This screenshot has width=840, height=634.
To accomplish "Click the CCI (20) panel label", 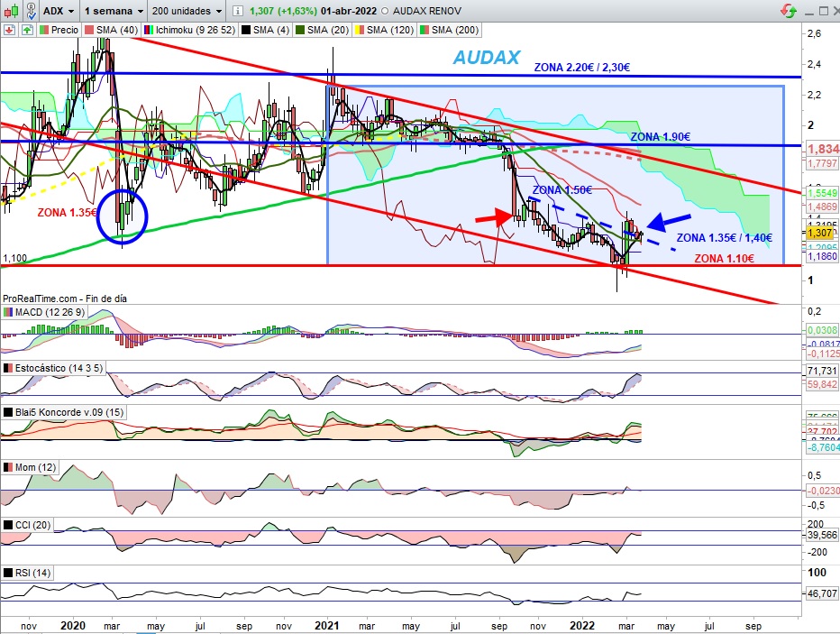I will (27, 525).
